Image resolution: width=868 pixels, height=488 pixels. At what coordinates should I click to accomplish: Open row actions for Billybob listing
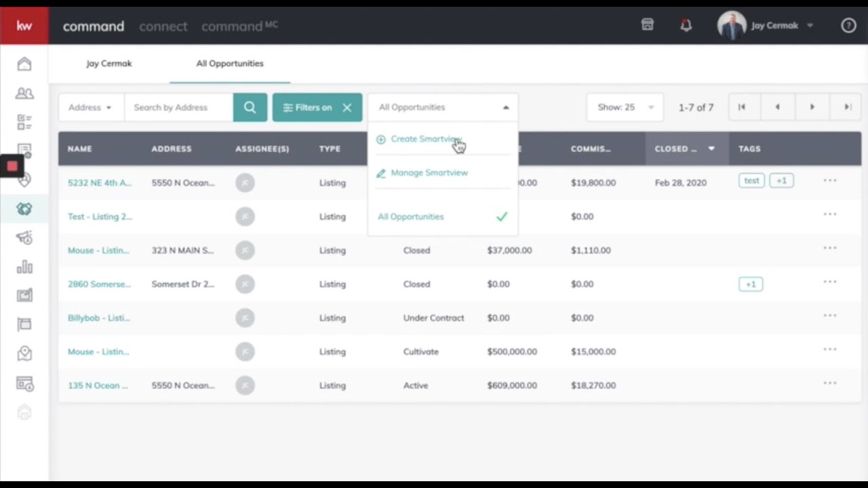coord(830,316)
